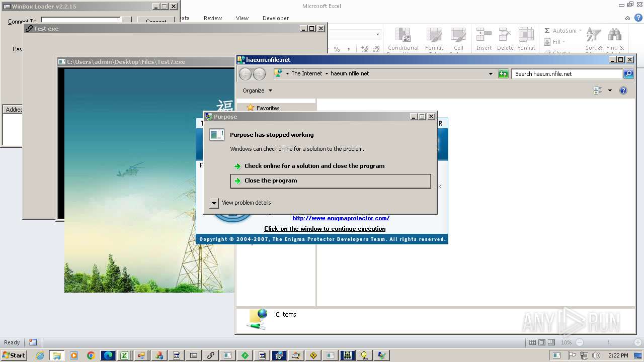Open the Excel Developer tab
Image resolution: width=644 pixels, height=362 pixels.
(x=276, y=18)
